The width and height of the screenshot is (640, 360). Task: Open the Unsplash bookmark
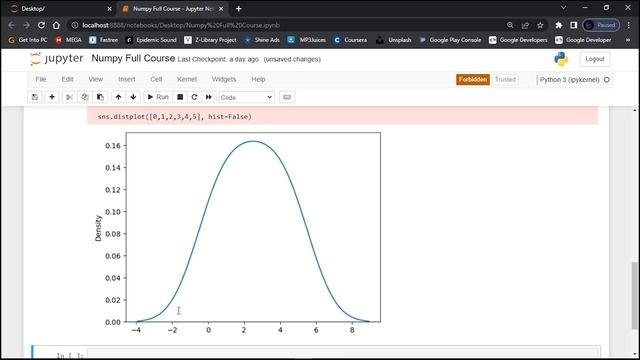[x=394, y=40]
